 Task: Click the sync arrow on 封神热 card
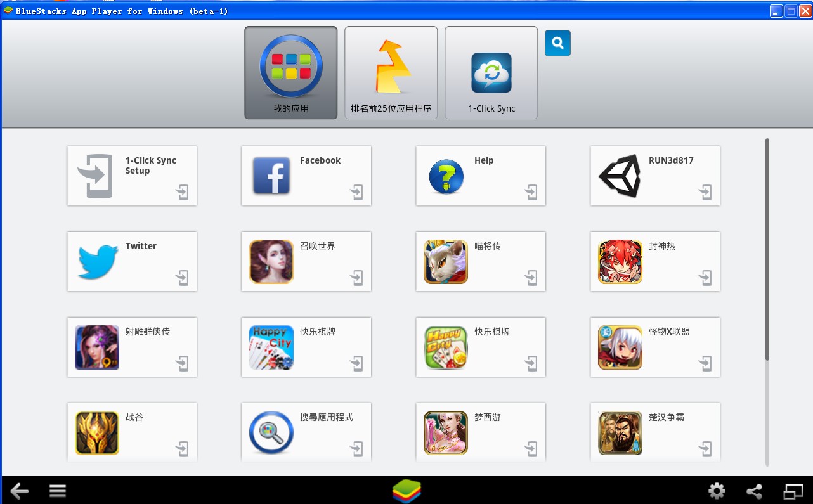705,278
